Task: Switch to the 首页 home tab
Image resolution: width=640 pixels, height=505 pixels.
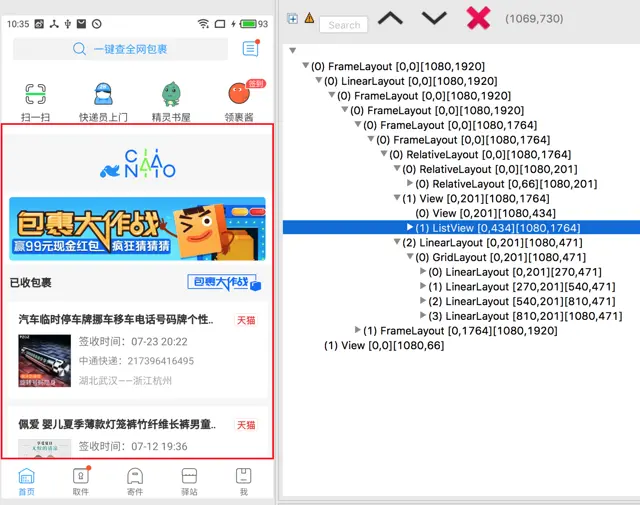Action: (27, 482)
